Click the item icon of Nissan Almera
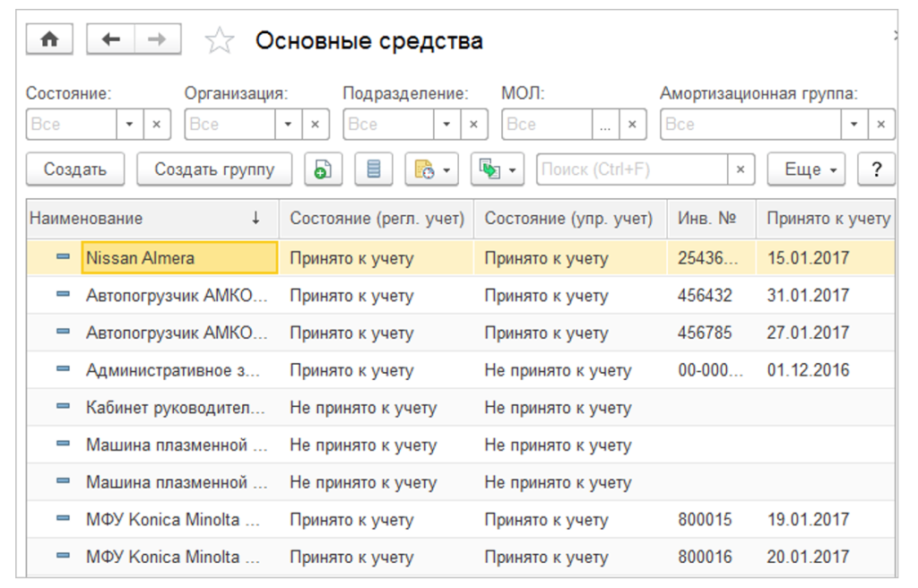The width and height of the screenshot is (918, 588). [x=64, y=256]
